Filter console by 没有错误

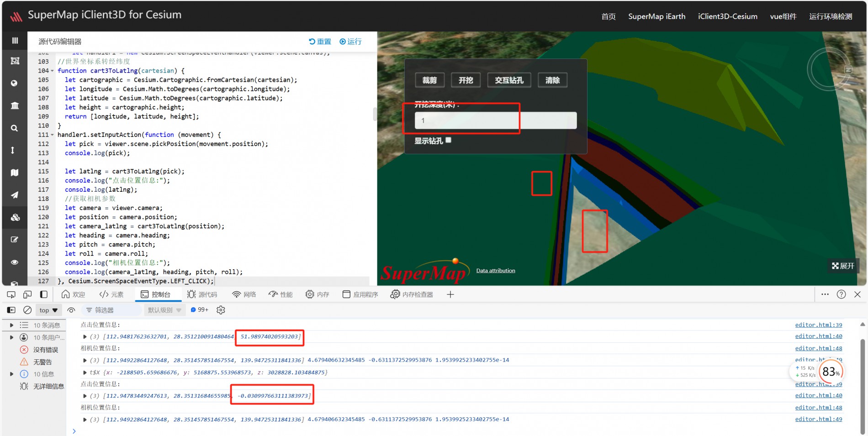39,350
